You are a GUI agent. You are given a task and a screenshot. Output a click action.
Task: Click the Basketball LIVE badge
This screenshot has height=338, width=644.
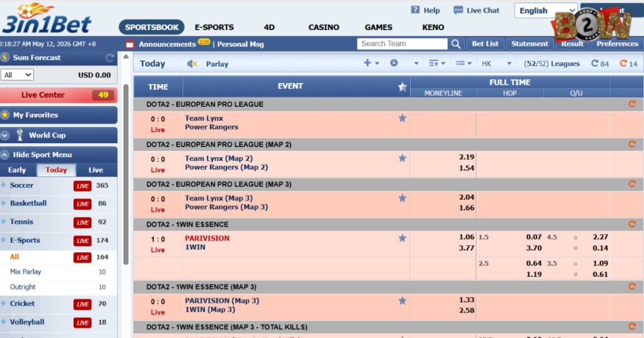(x=82, y=204)
